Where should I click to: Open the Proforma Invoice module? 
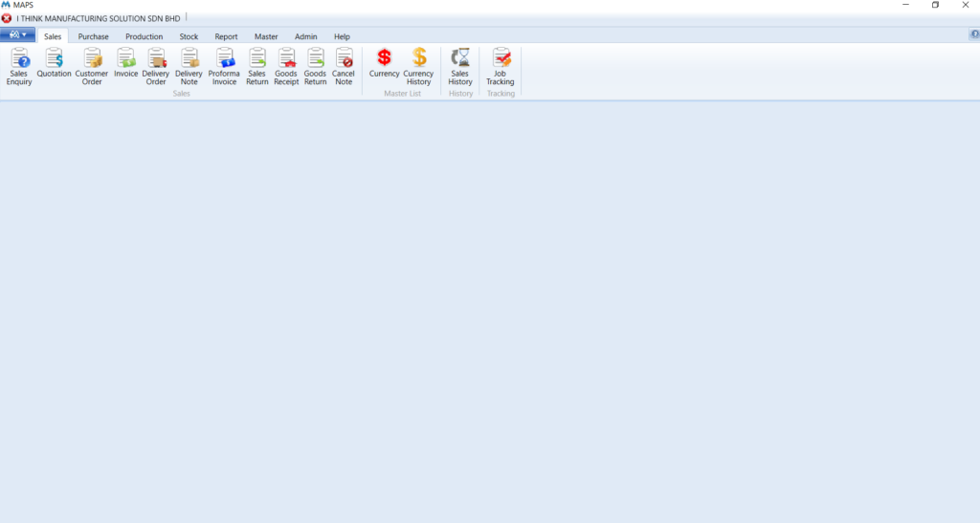pyautogui.click(x=224, y=67)
